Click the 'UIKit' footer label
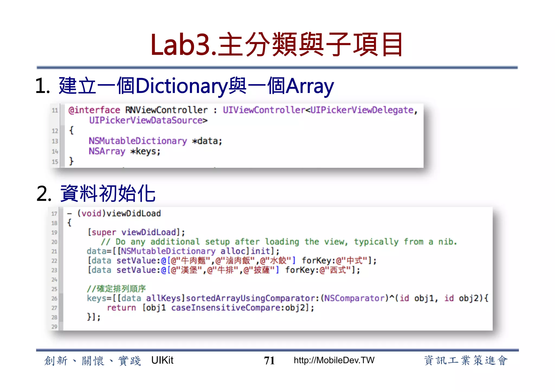Viewport: 555px width, 392px height. point(162,360)
